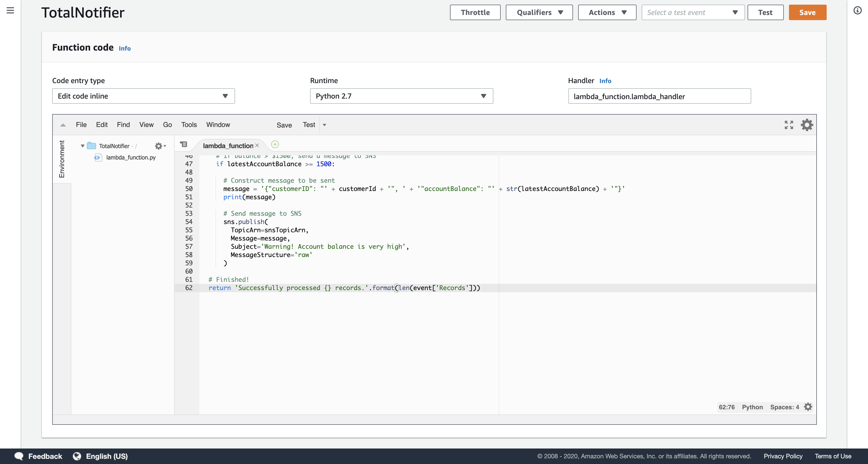Open the Tools menu in editor
Image resolution: width=868 pixels, height=464 pixels.
point(189,125)
